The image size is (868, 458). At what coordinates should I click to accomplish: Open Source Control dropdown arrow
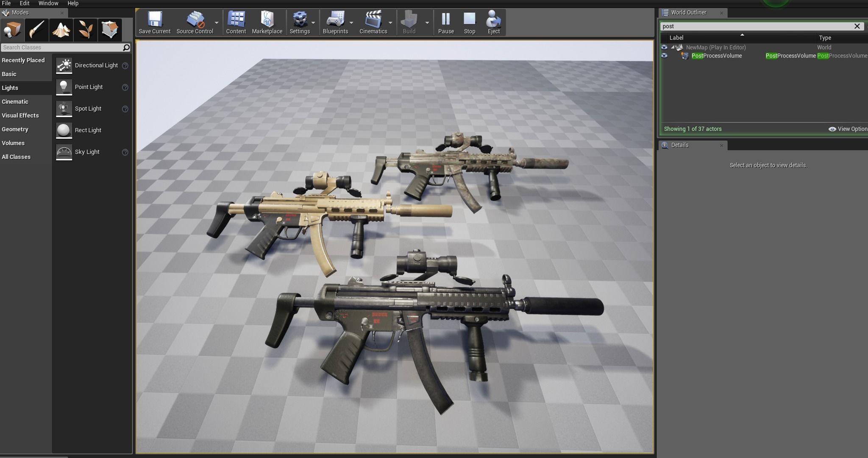click(217, 23)
